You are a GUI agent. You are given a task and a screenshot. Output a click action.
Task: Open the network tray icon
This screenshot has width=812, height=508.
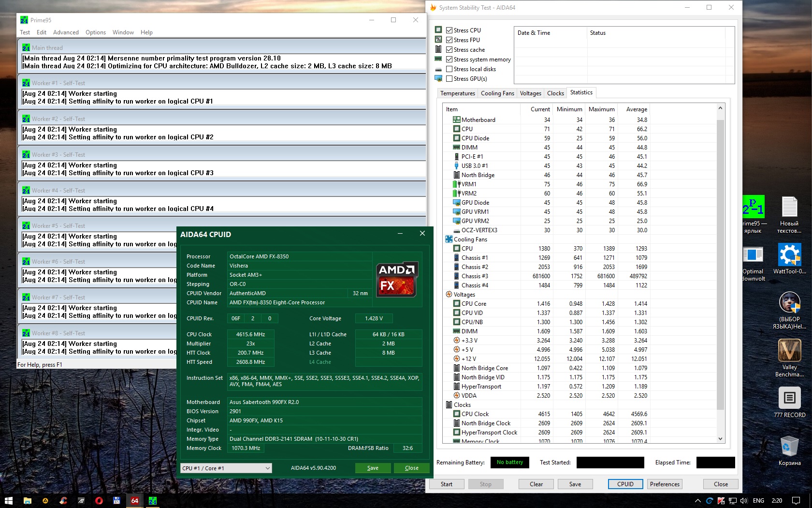(x=733, y=501)
